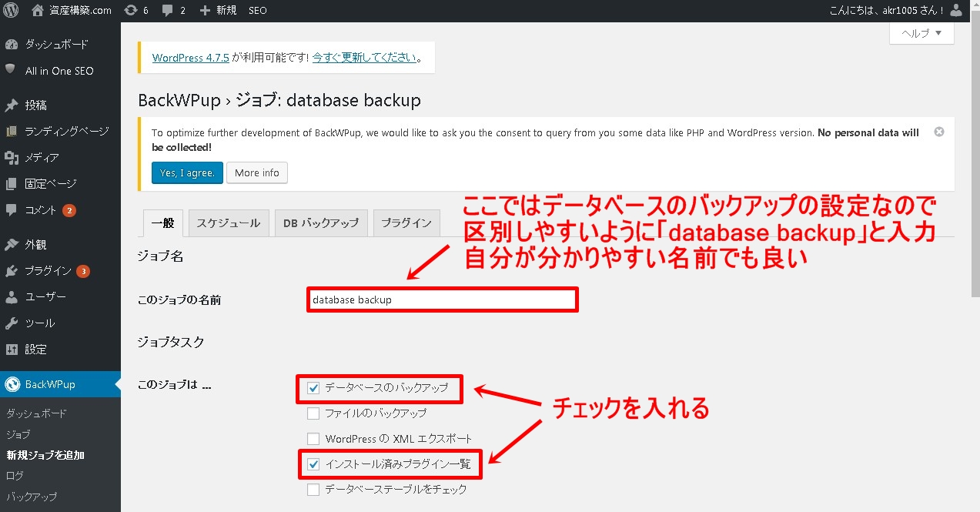Click the コメント speech bubble icon in sidebar
980x512 pixels.
11,210
